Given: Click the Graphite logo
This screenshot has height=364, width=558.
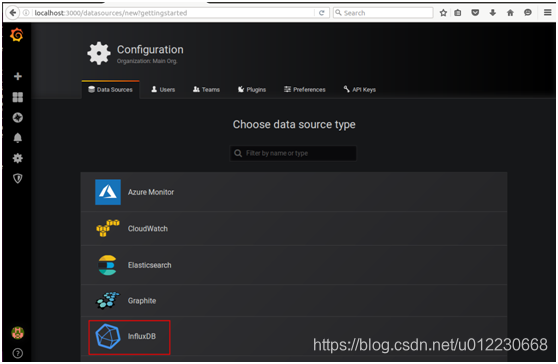Looking at the screenshot, I should (x=108, y=301).
